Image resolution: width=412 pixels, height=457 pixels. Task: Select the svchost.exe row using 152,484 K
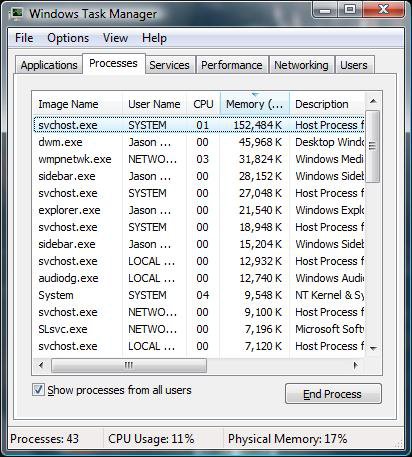199,125
